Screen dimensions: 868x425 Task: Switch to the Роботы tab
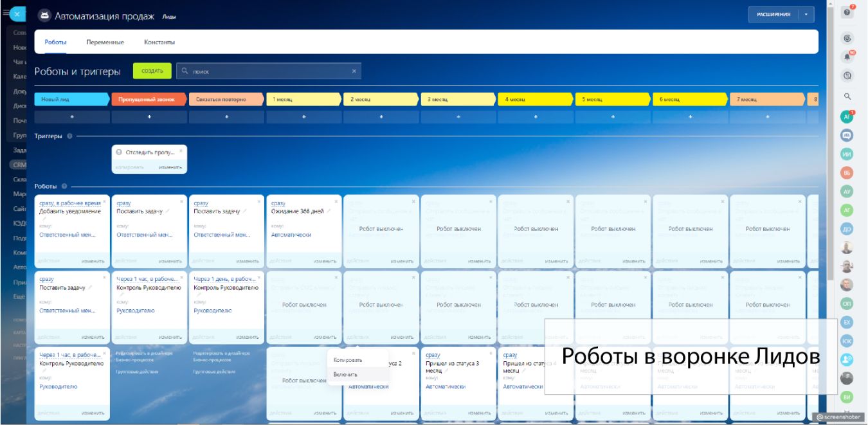point(55,42)
